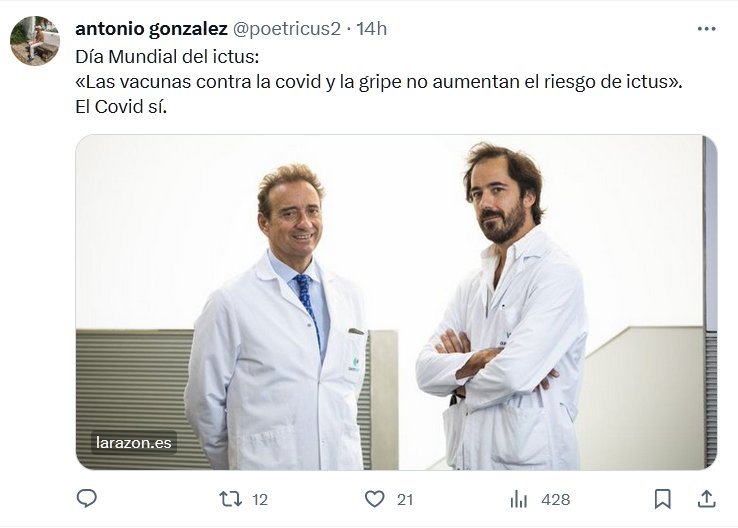This screenshot has height=528, width=738.
Task: Click the tweet text about vacunas
Action: [x=378, y=82]
